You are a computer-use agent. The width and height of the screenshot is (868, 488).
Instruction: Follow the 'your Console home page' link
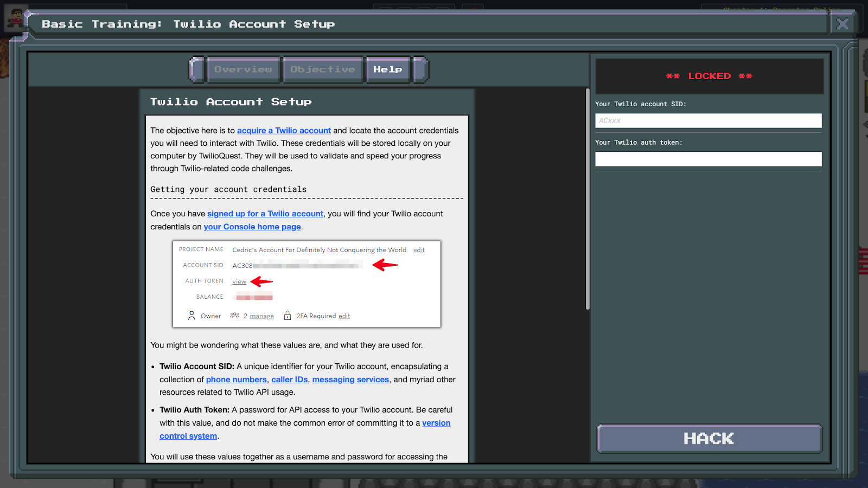pos(252,227)
